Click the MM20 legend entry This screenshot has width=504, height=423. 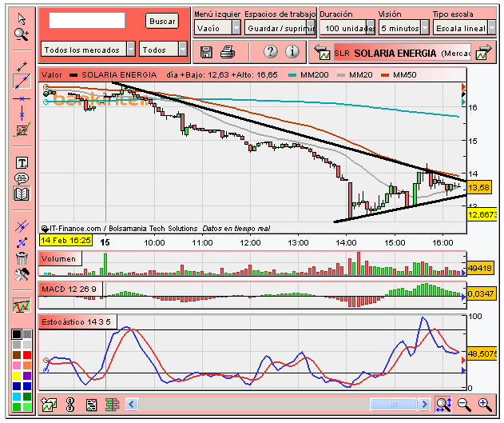coord(355,75)
